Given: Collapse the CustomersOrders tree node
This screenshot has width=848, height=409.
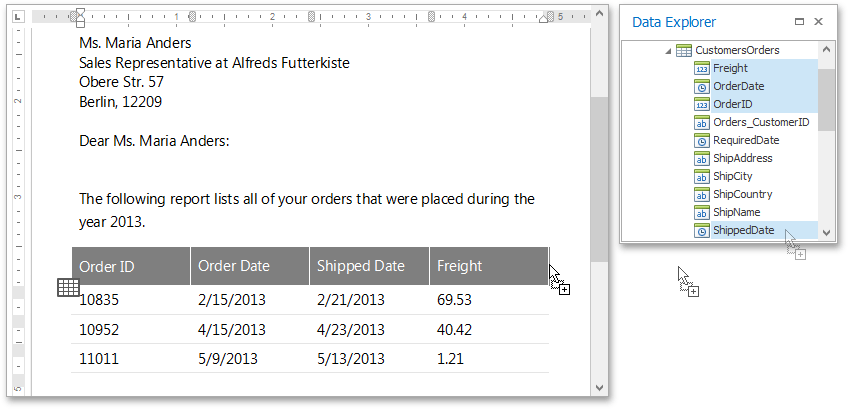Looking at the screenshot, I should [668, 51].
